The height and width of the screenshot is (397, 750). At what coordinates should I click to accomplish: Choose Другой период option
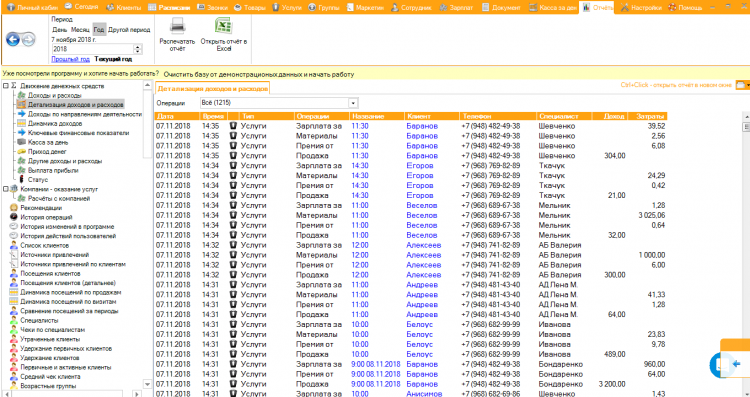[129, 30]
